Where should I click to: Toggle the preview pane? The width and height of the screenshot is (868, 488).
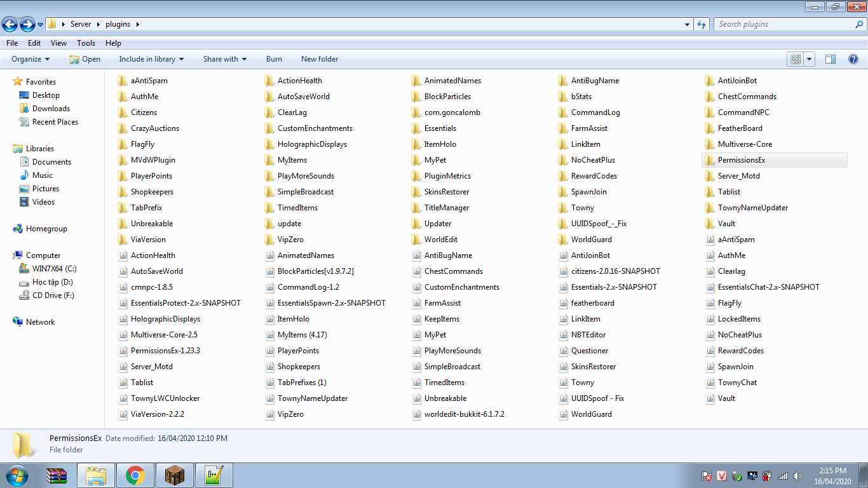[x=831, y=59]
